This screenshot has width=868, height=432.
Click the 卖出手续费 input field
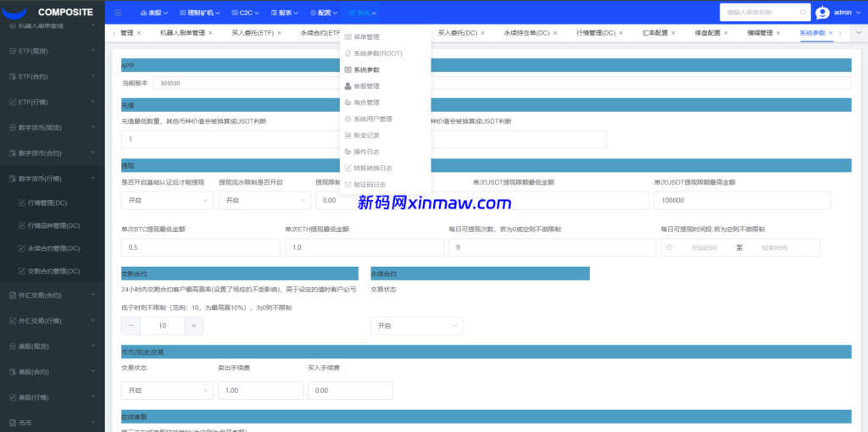(261, 390)
